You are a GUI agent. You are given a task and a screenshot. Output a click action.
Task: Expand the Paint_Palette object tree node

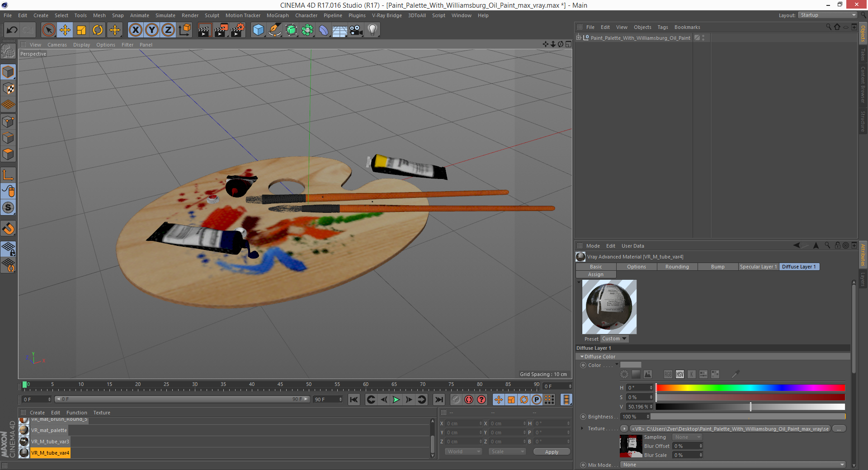(579, 38)
